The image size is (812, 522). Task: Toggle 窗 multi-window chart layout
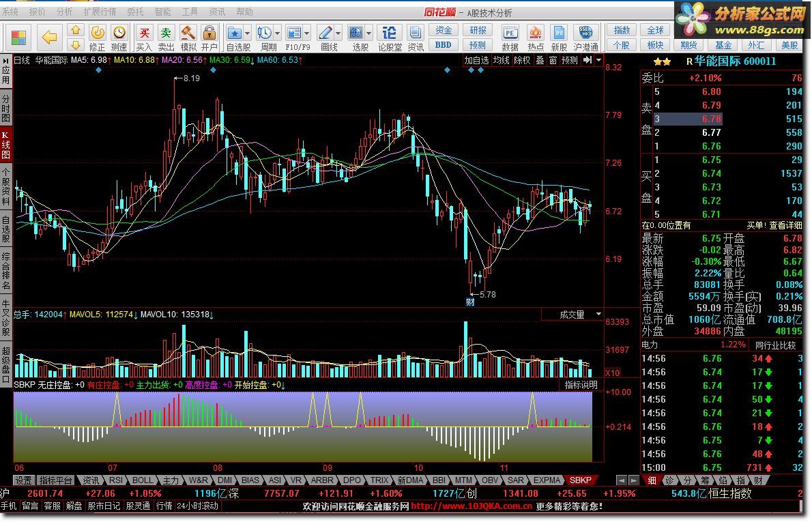(x=553, y=60)
